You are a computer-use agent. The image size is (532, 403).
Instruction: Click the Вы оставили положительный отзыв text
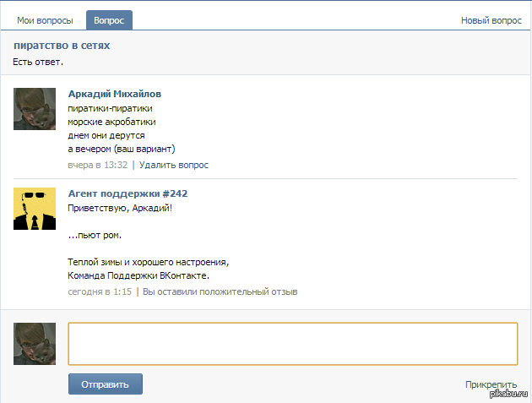tap(220, 291)
